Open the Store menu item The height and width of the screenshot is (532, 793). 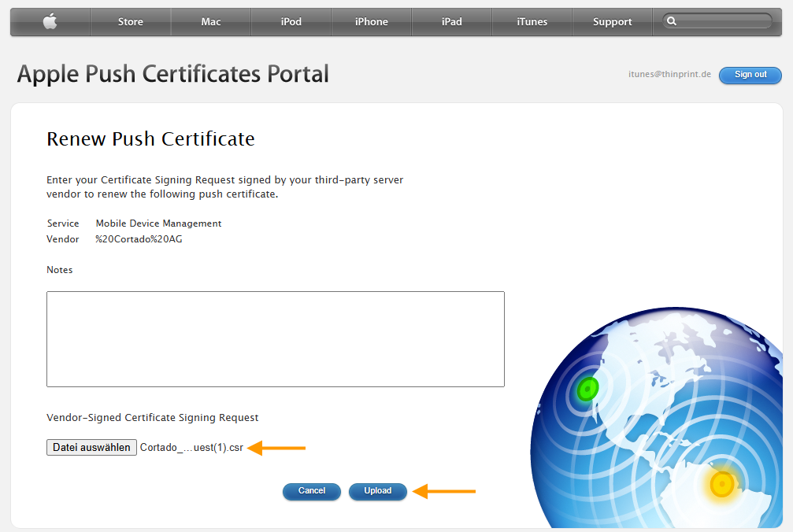click(x=131, y=22)
